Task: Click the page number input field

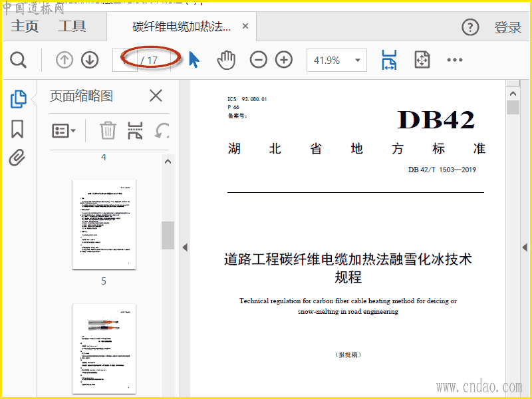Action: tap(125, 60)
